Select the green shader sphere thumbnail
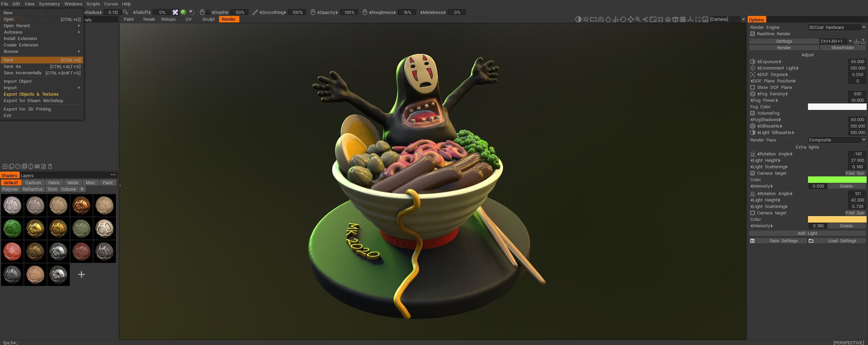The image size is (868, 345). pyautogui.click(x=12, y=228)
